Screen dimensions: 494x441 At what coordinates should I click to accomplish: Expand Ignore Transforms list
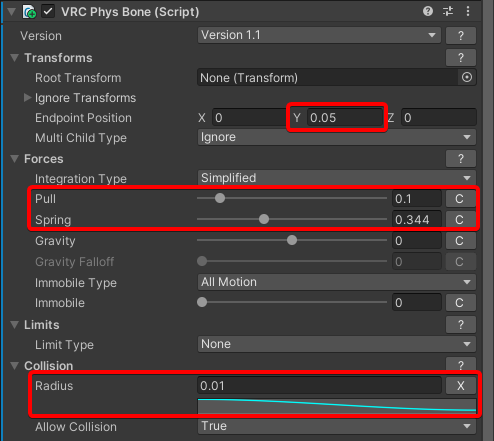[27, 98]
